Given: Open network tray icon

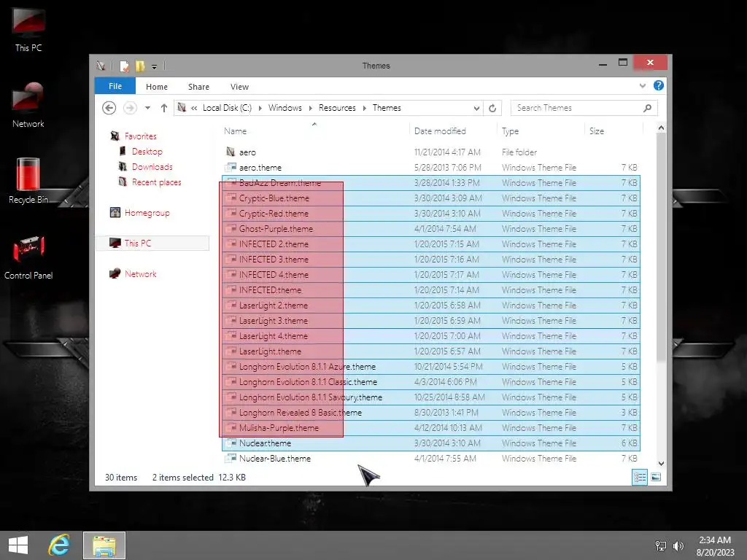Looking at the screenshot, I should click(661, 546).
